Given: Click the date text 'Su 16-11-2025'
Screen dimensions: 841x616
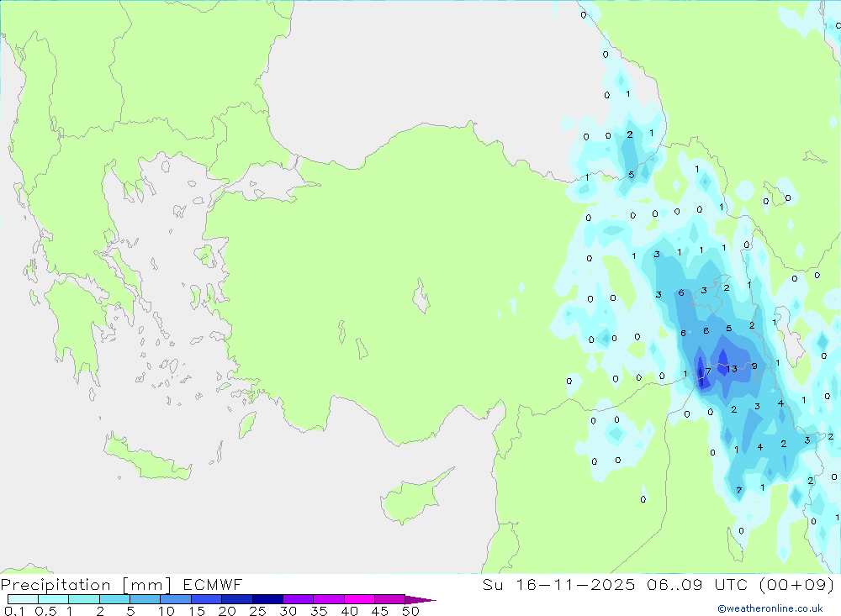Looking at the screenshot, I should point(558,584).
